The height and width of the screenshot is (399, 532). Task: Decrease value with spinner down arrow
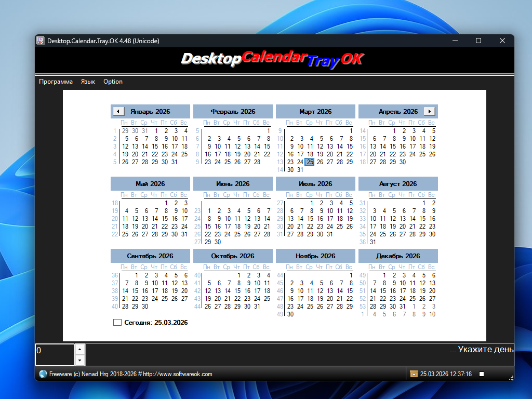coord(79,360)
